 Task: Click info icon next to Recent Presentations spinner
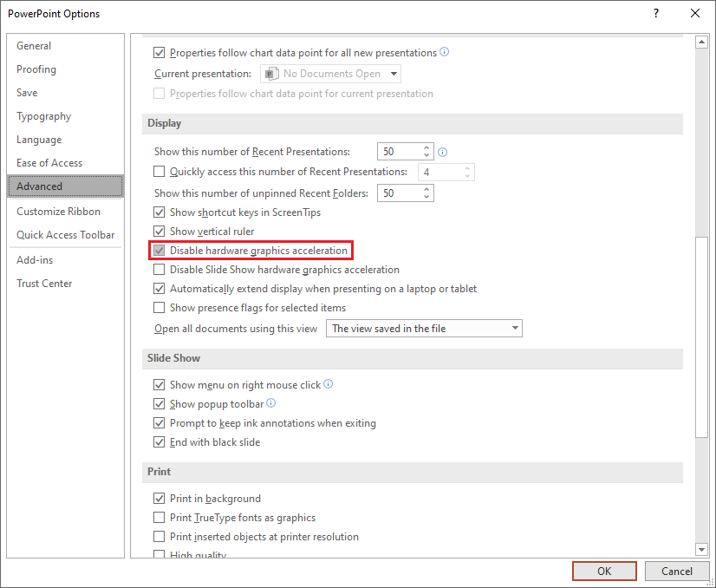coord(442,152)
